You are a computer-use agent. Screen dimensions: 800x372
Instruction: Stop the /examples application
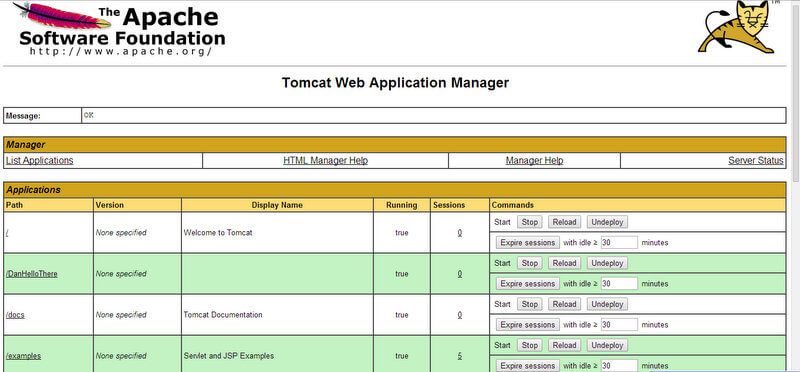click(530, 345)
